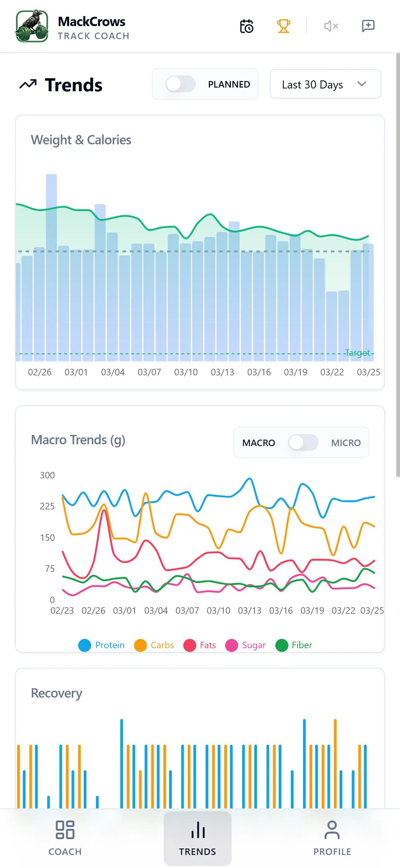Screen dimensions: 400x868
Task: Click the muted speaker icon
Action: [x=331, y=26]
